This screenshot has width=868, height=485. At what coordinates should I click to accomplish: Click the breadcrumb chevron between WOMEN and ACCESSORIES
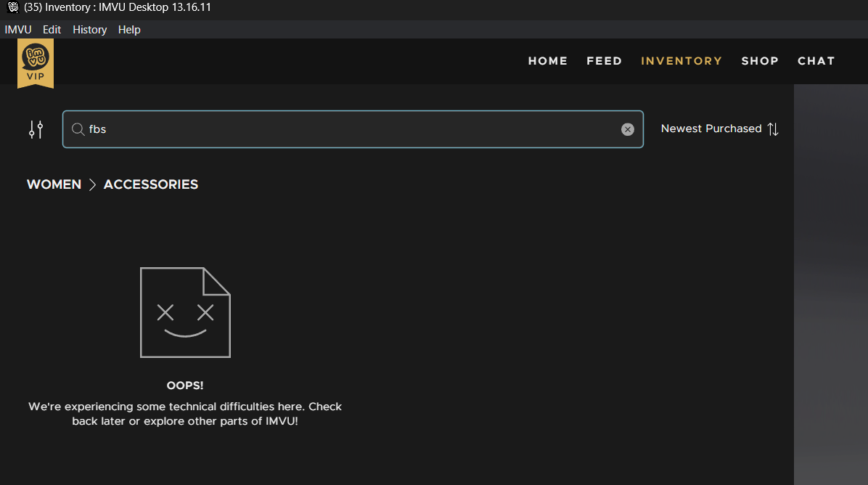tap(92, 184)
